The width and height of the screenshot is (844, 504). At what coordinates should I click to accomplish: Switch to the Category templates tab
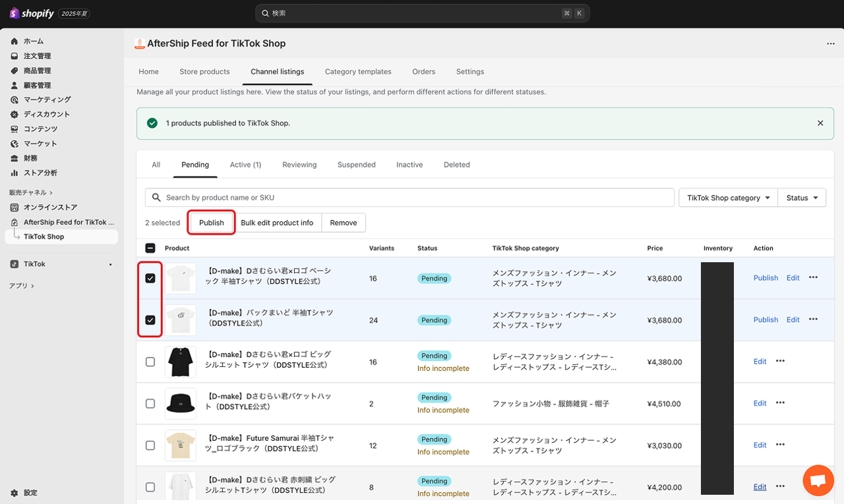pos(358,72)
